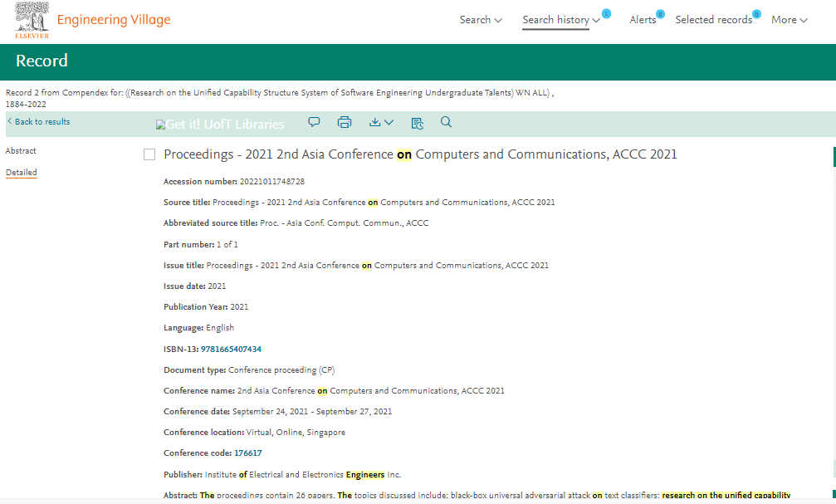Click the Get it! UofT Libraries link
The width and height of the screenshot is (836, 504).
click(220, 125)
